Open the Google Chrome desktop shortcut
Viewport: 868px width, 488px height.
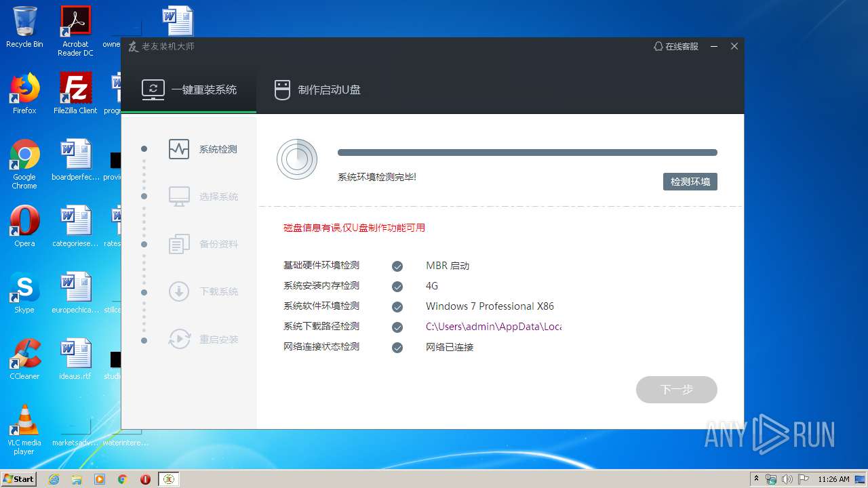24,164
